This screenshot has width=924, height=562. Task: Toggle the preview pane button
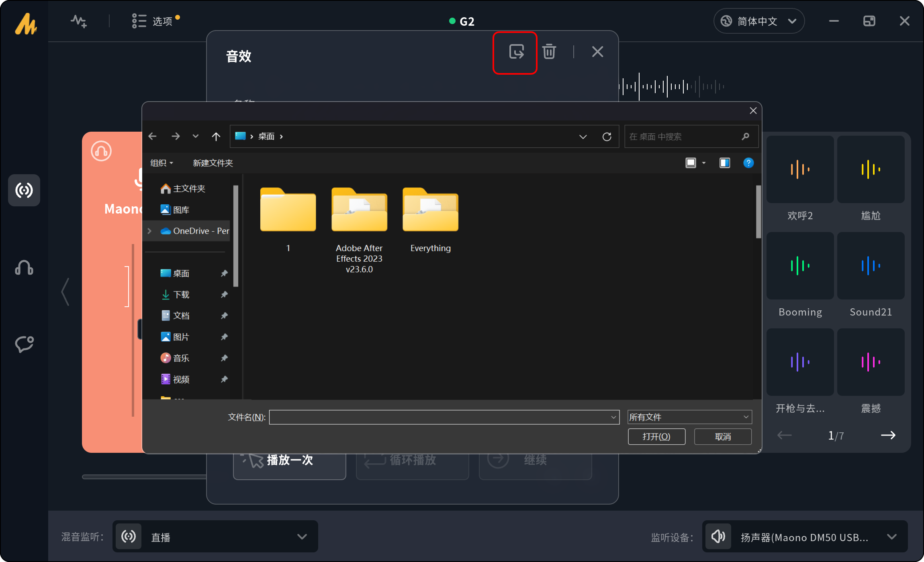[x=724, y=163]
